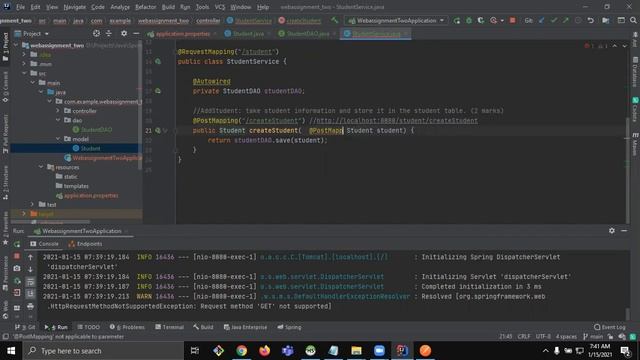Screen dimensions: 640x360
Task: Click Windows search box on taskbar
Action: point(103,351)
